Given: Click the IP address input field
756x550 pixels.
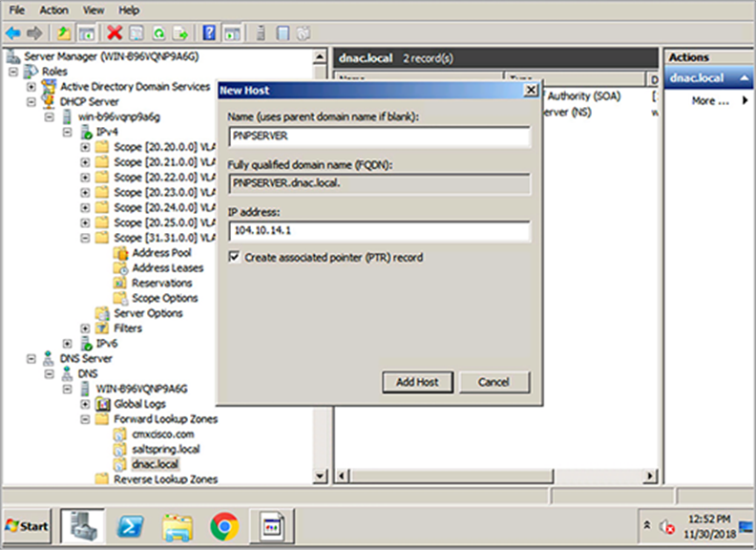Looking at the screenshot, I should (380, 231).
